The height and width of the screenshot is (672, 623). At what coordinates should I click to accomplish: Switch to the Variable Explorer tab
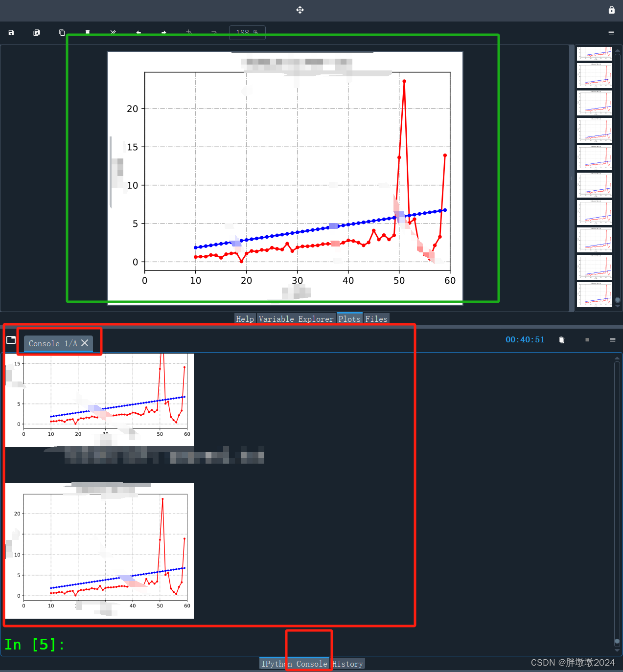coord(297,319)
